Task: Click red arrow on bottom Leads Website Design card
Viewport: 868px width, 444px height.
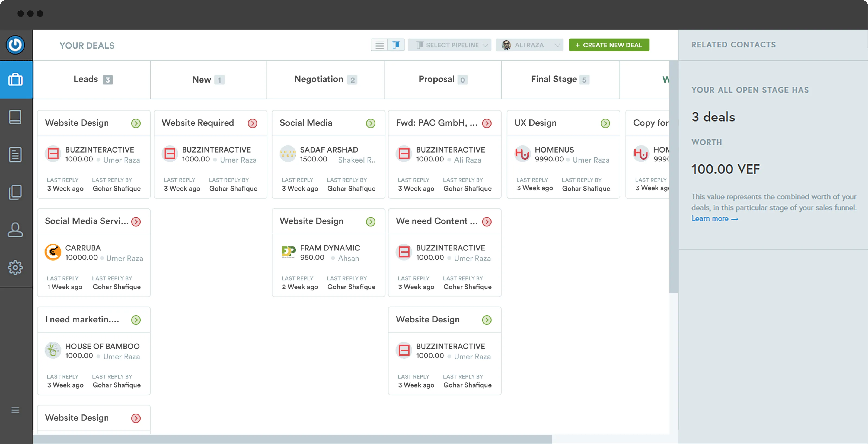Action: [136, 418]
